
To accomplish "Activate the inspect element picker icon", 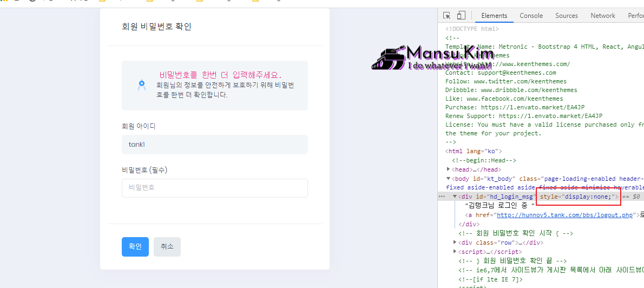I will 447,16.
